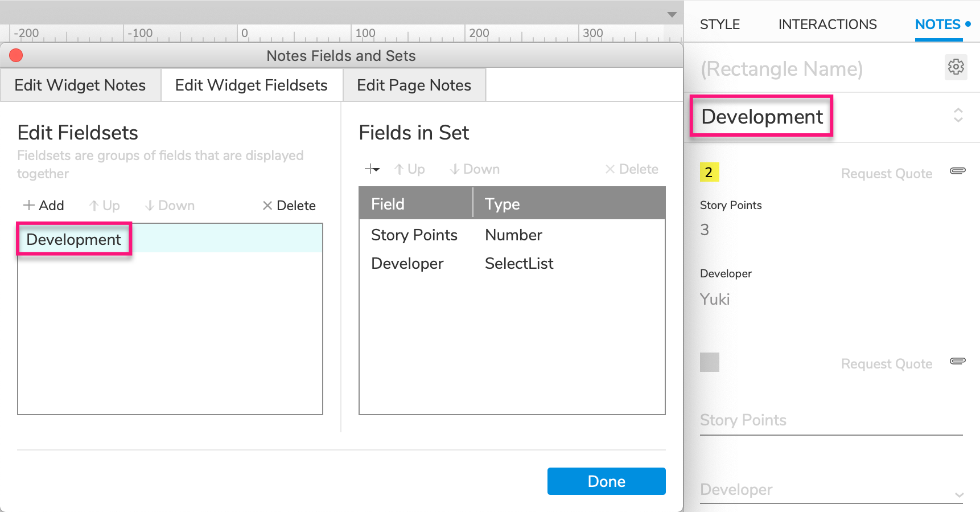Move field up in Fields in Set
Screen dimensions: 980x512
point(409,169)
